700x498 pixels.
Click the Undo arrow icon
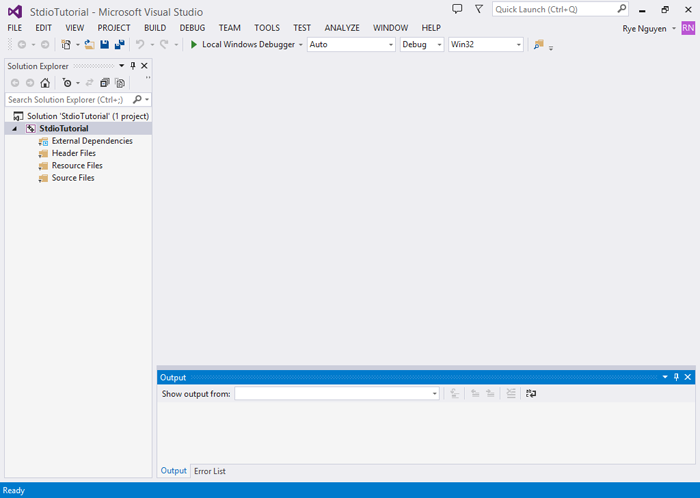140,45
